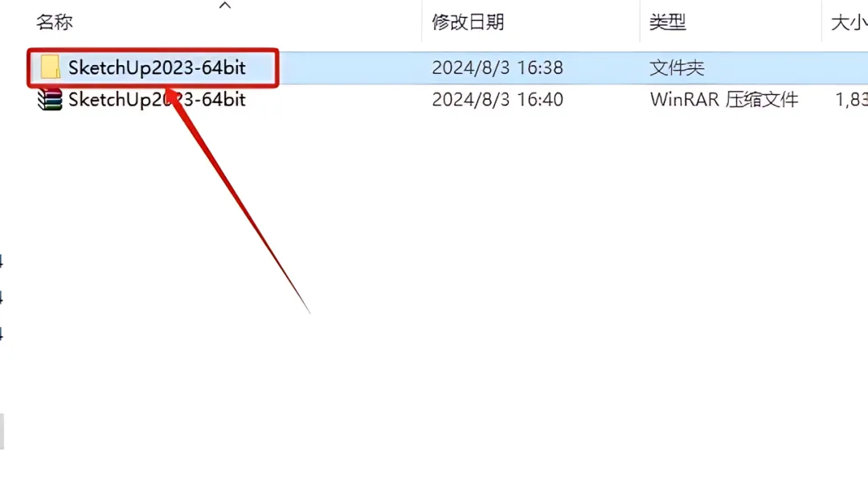Sort files by the 大小 column header
The height and width of the screenshot is (484, 868).
(849, 23)
